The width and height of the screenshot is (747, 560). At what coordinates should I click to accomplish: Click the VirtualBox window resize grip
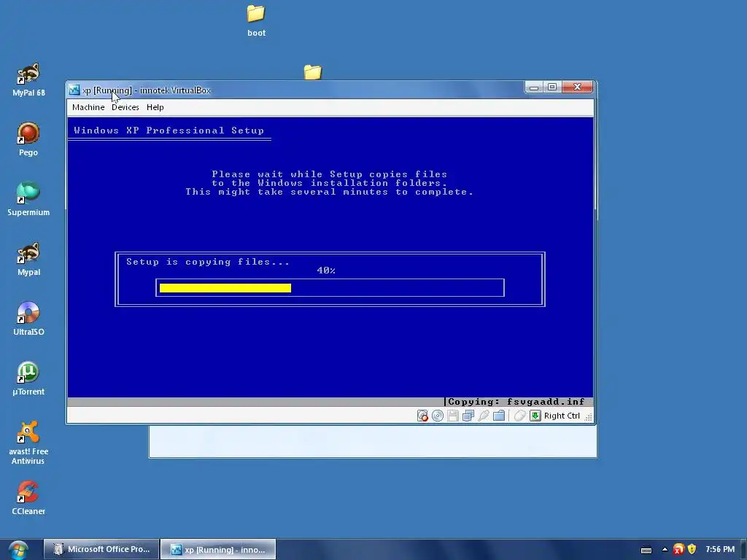pos(589,417)
